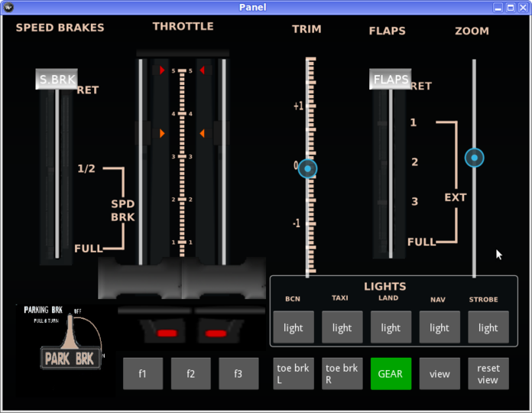This screenshot has width=532, height=413.
Task: Apply the toe brk L button
Action: pos(294,374)
